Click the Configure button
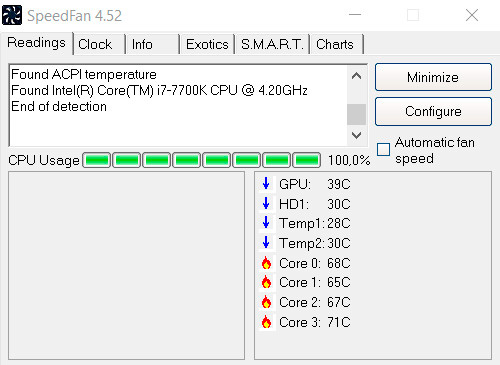The image size is (500, 365). coord(433,111)
